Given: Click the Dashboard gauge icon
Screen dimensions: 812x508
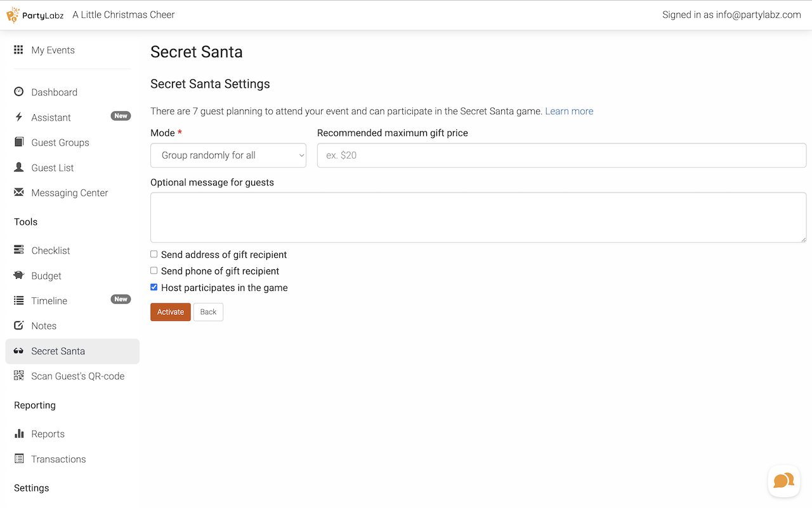Looking at the screenshot, I should click(19, 92).
